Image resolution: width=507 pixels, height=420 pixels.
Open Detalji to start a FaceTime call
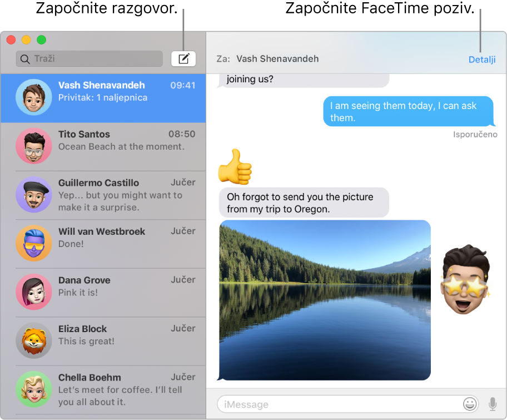click(481, 58)
